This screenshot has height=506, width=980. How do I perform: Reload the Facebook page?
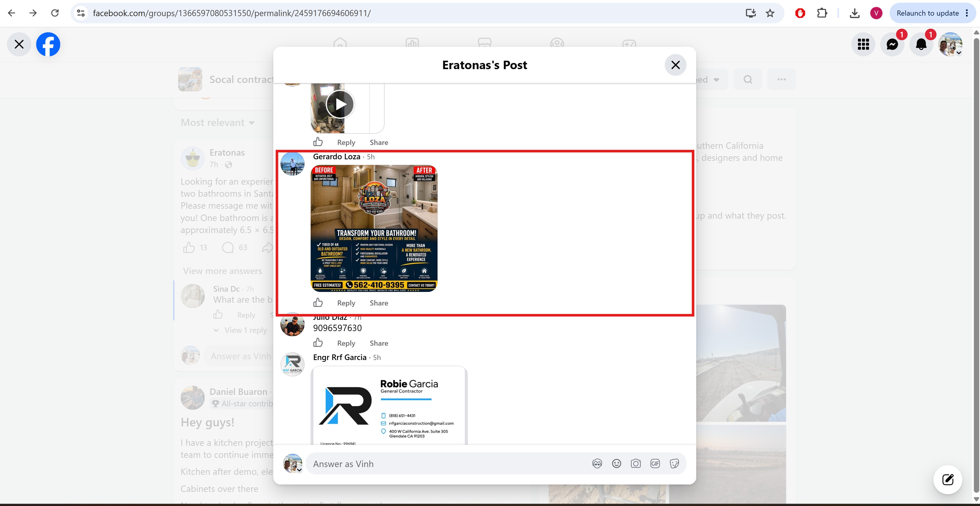click(55, 13)
